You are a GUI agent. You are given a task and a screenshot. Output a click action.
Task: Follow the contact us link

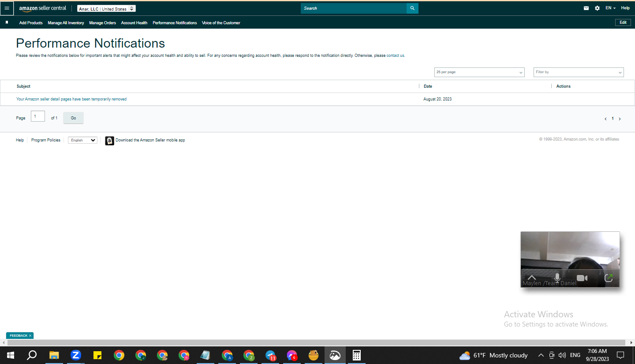[395, 56]
